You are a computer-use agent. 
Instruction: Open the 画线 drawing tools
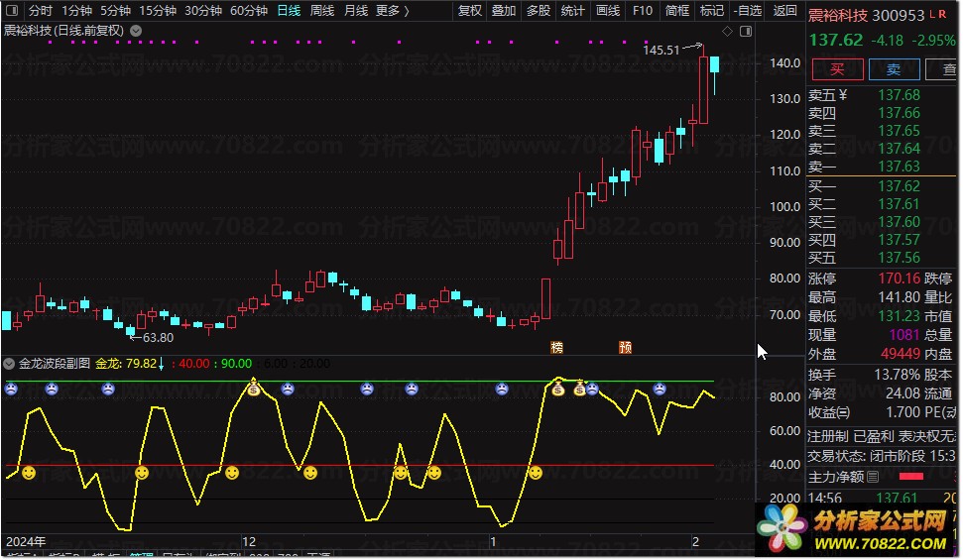(x=608, y=11)
